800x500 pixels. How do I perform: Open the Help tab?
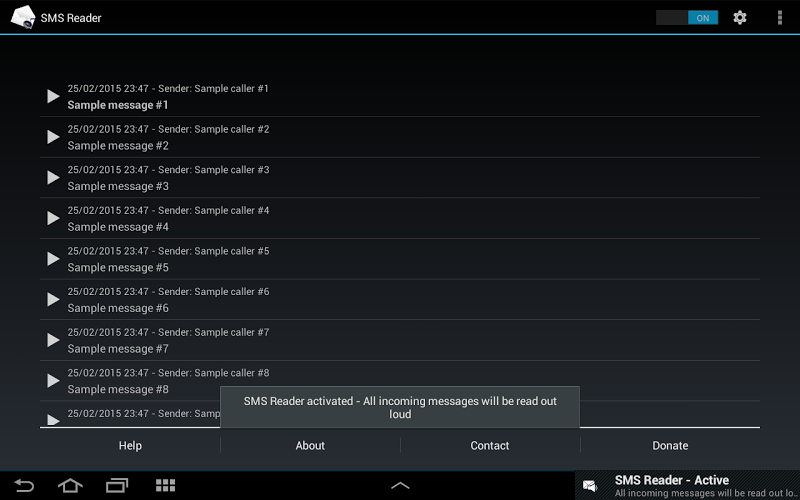(x=130, y=445)
